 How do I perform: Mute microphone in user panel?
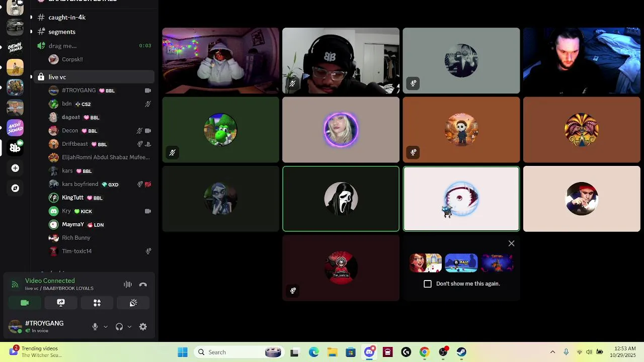coord(95,327)
